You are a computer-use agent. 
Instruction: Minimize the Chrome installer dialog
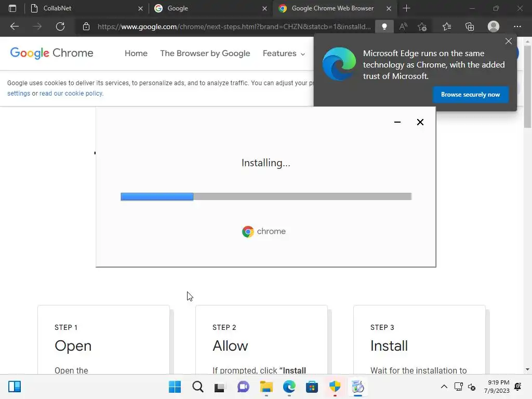click(x=397, y=122)
